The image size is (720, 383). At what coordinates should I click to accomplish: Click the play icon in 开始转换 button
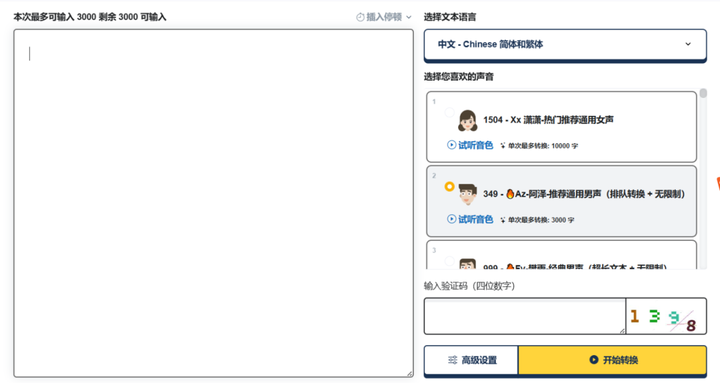coord(594,360)
